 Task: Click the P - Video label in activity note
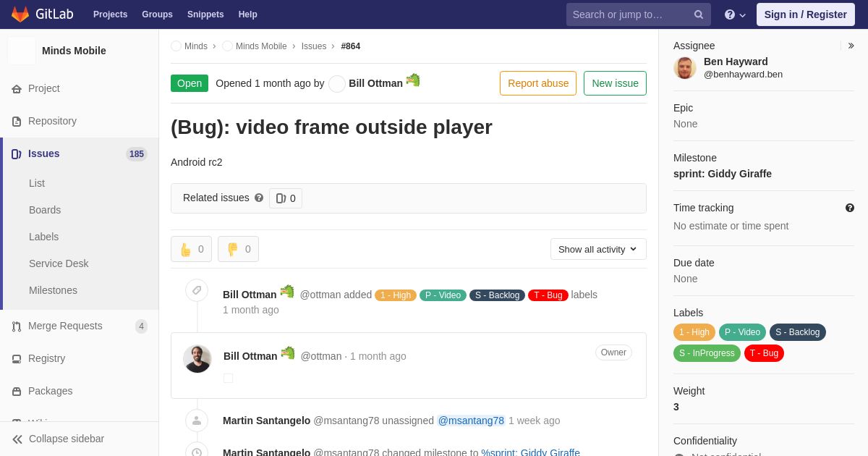tap(443, 295)
